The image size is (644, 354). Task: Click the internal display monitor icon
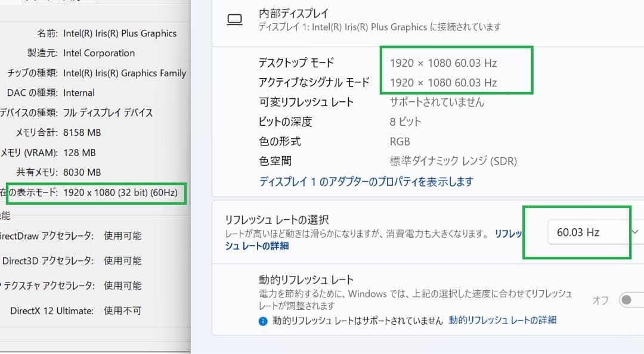[x=236, y=18]
